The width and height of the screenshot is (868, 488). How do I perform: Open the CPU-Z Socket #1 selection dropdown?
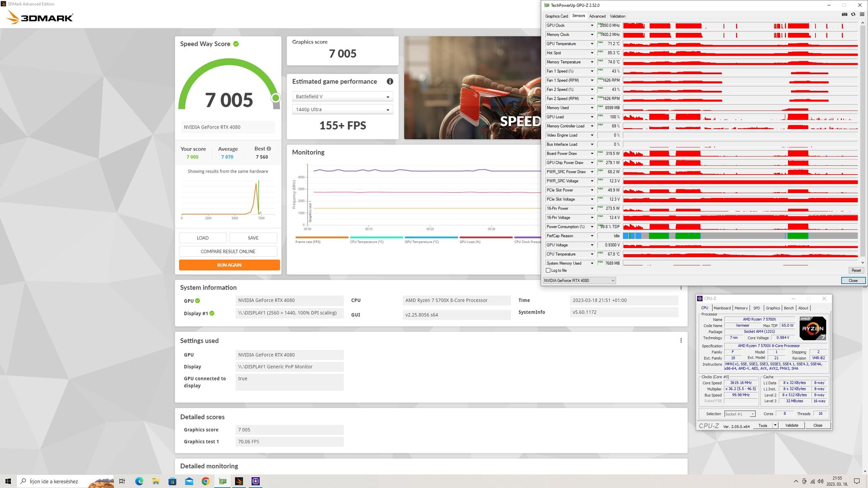pos(740,414)
